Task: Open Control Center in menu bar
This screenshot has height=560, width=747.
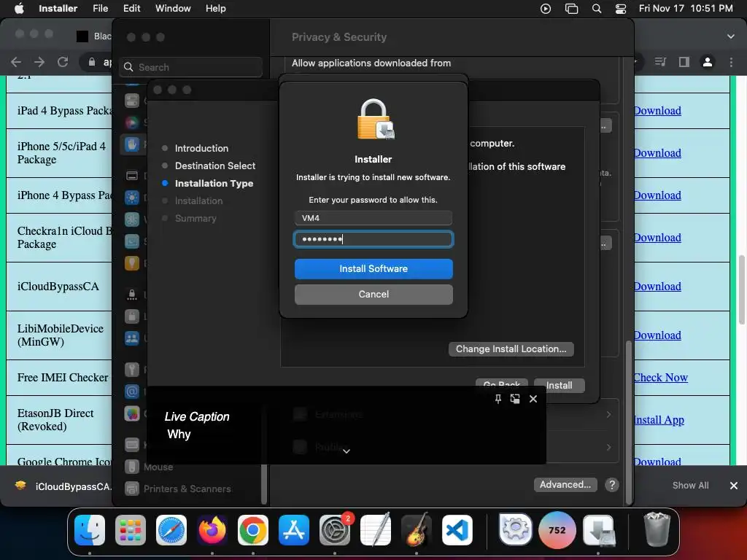Action: [x=620, y=9]
